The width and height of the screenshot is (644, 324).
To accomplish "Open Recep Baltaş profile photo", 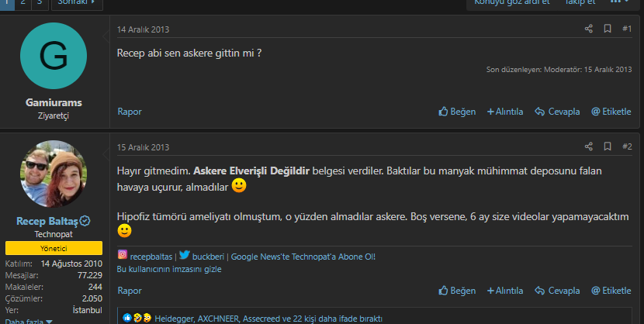I will tap(54, 174).
